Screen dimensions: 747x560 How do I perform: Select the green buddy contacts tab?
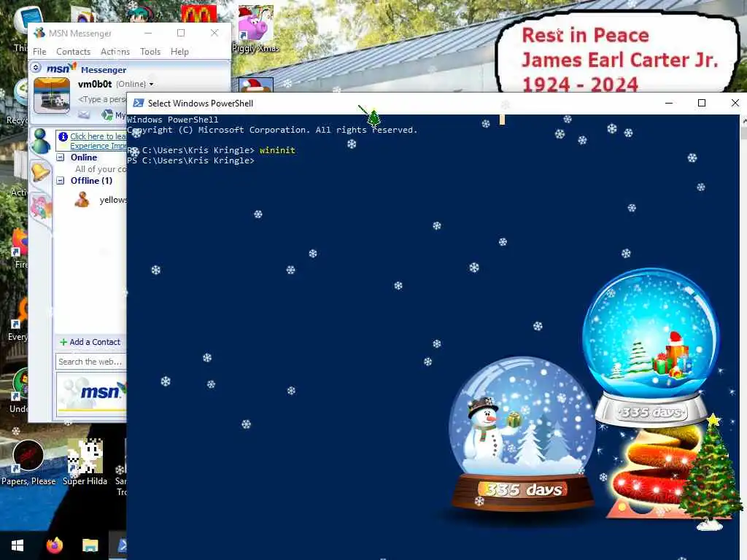(41, 141)
